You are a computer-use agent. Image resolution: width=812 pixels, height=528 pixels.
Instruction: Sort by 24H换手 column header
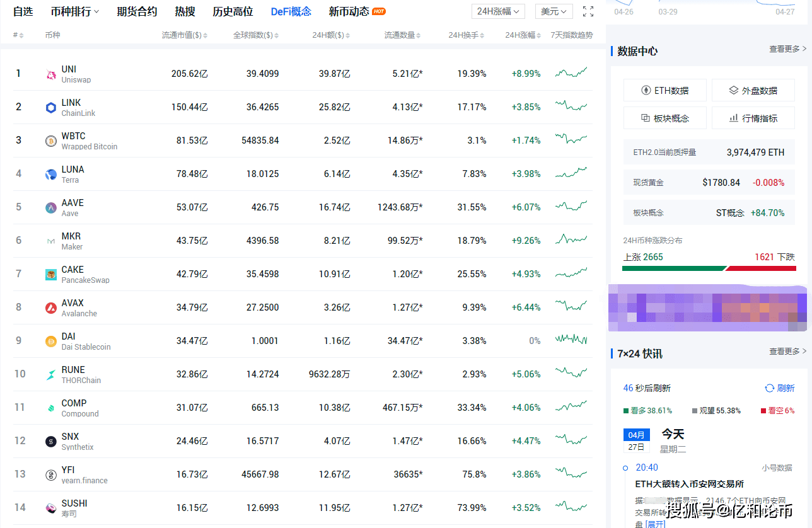[467, 35]
